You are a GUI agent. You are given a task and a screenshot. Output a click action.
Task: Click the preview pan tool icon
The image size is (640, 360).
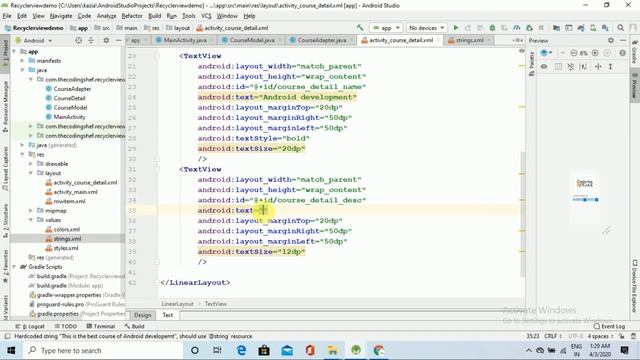pos(598,67)
